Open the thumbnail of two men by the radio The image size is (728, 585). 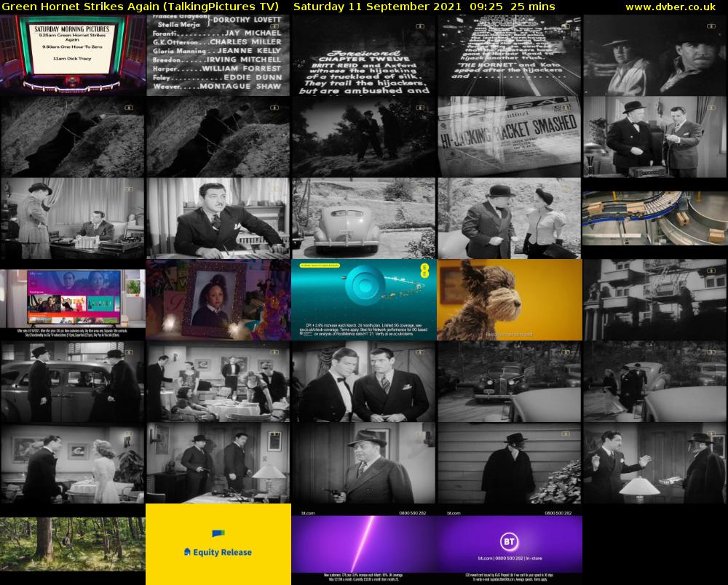pyautogui.click(x=654, y=137)
